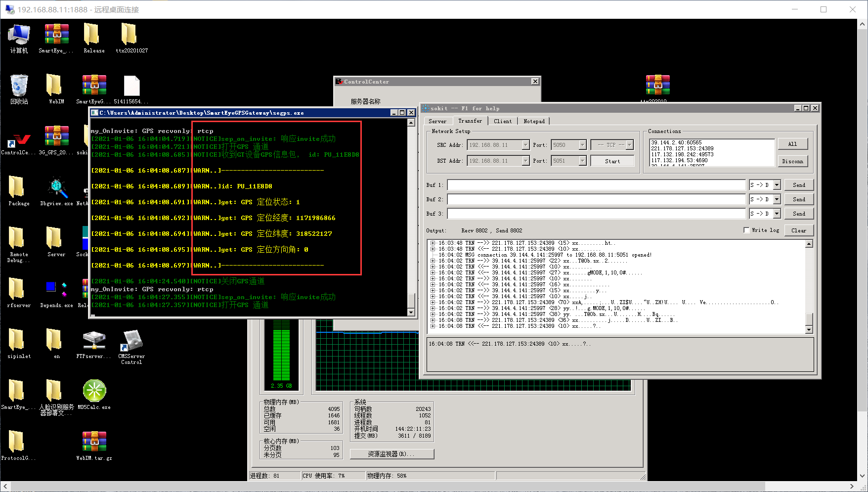The width and height of the screenshot is (868, 492).
Task: Enable the Write log checkbox
Action: click(746, 230)
